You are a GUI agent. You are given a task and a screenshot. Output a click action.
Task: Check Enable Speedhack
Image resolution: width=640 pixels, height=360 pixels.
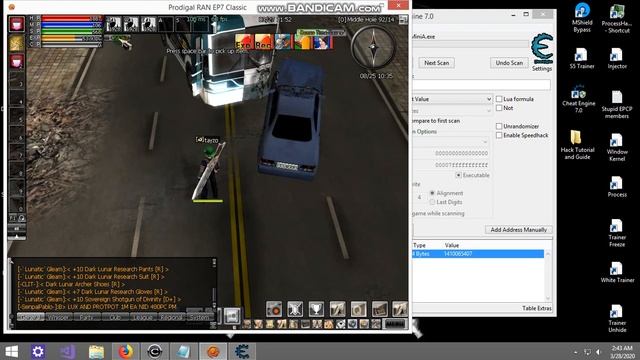pos(499,135)
